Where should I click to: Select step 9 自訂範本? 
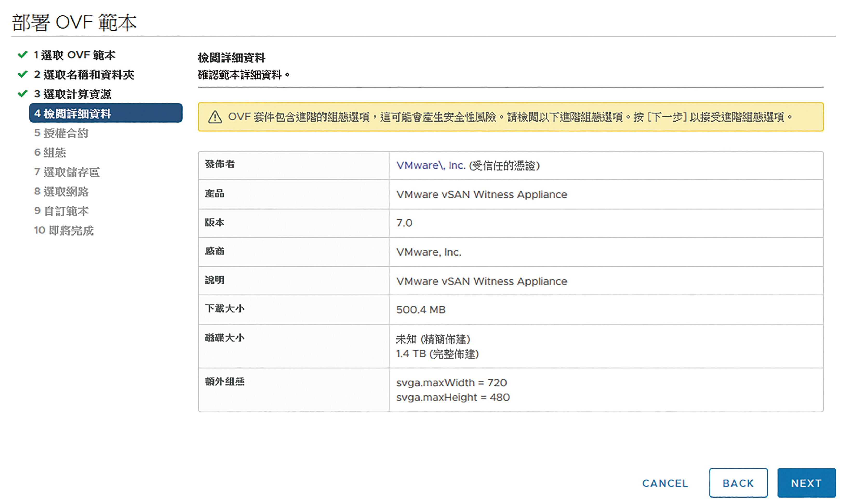pyautogui.click(x=61, y=211)
